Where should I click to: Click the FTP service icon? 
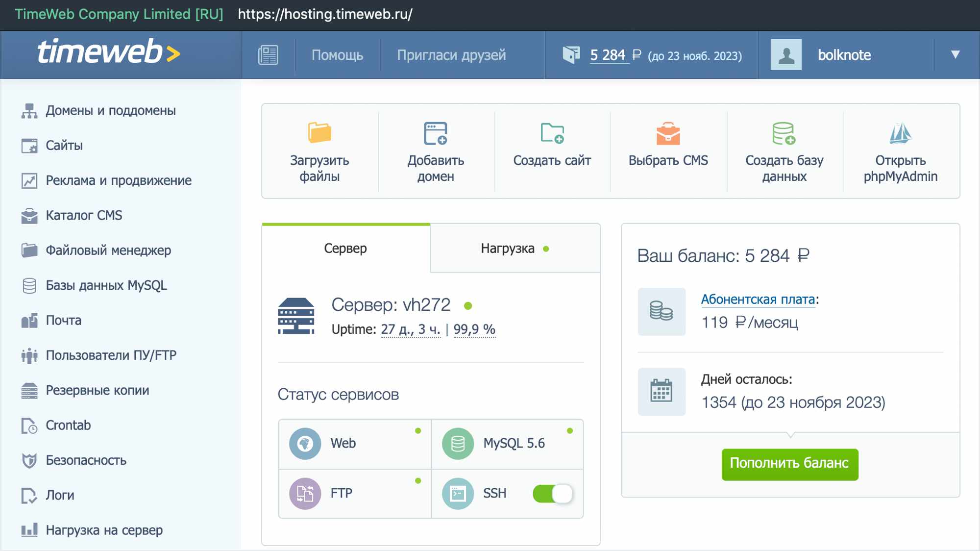(x=305, y=494)
